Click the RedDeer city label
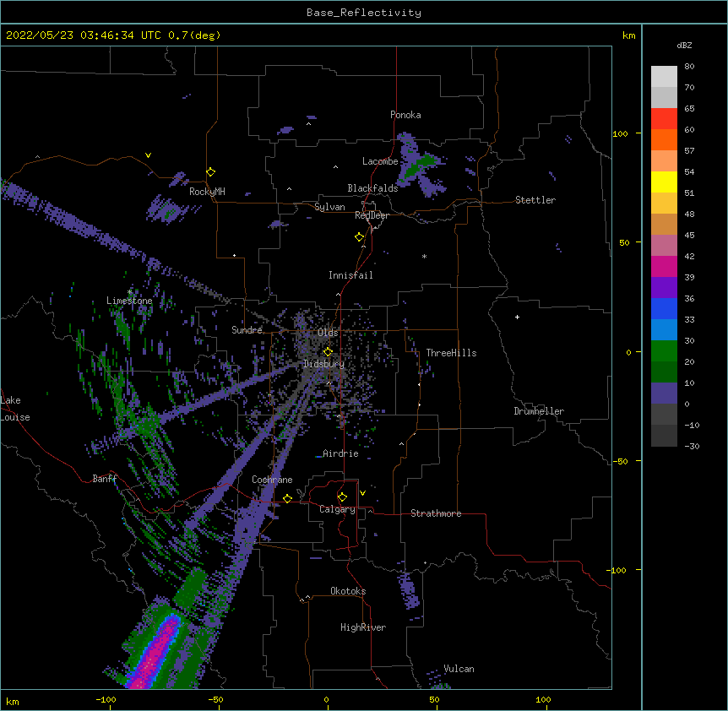 [372, 215]
